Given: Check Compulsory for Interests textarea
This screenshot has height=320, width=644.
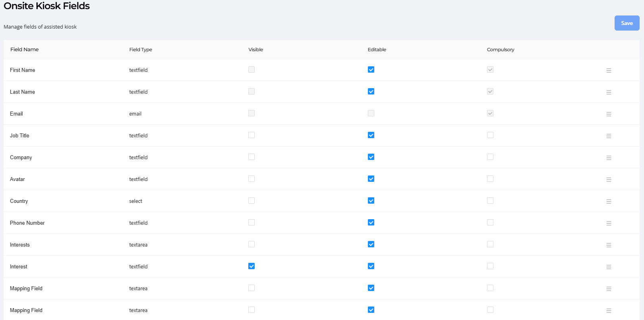Looking at the screenshot, I should pos(490,244).
